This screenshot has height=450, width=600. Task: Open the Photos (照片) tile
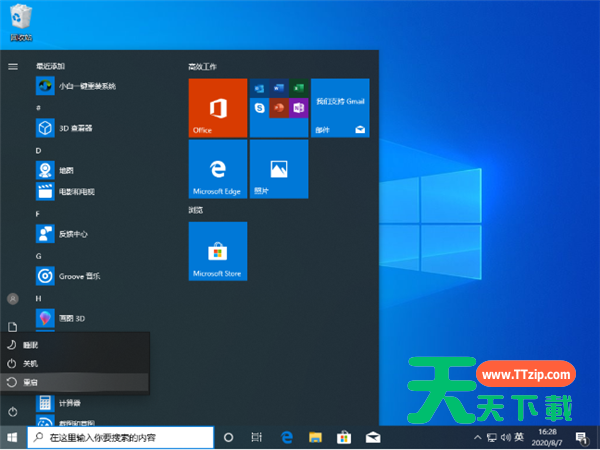tap(278, 169)
